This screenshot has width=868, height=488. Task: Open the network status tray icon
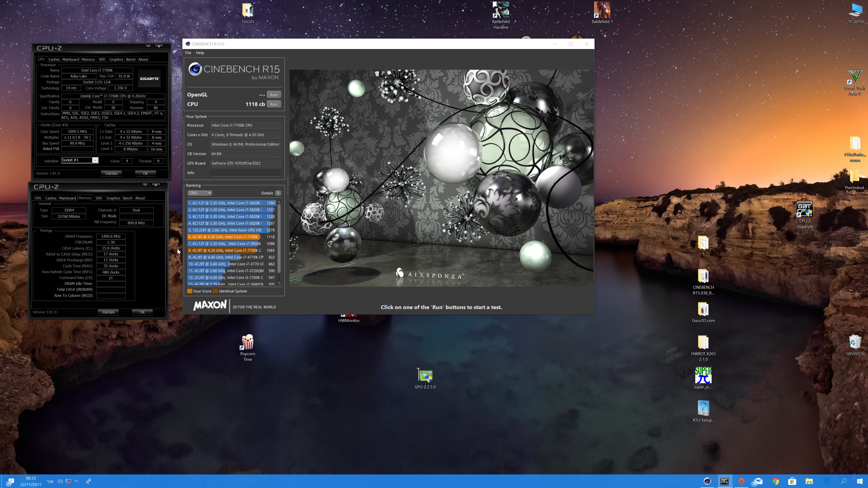click(x=68, y=481)
